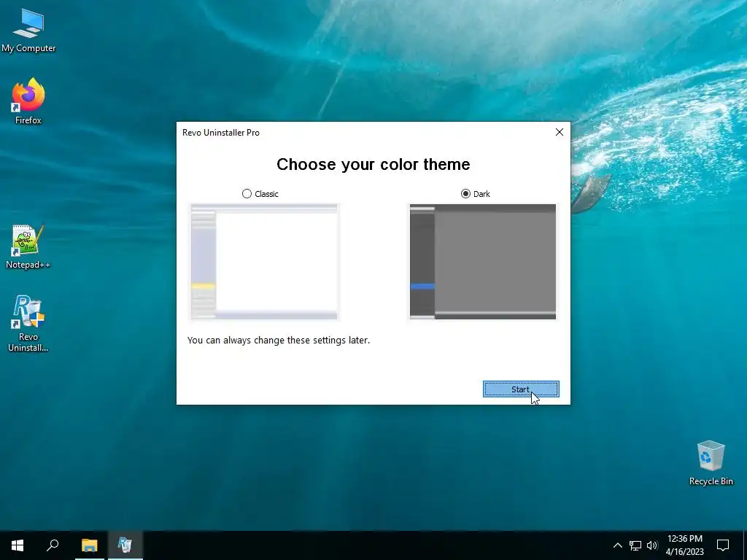This screenshot has height=560, width=747.
Task: Open network status tray icon
Action: pyautogui.click(x=635, y=545)
